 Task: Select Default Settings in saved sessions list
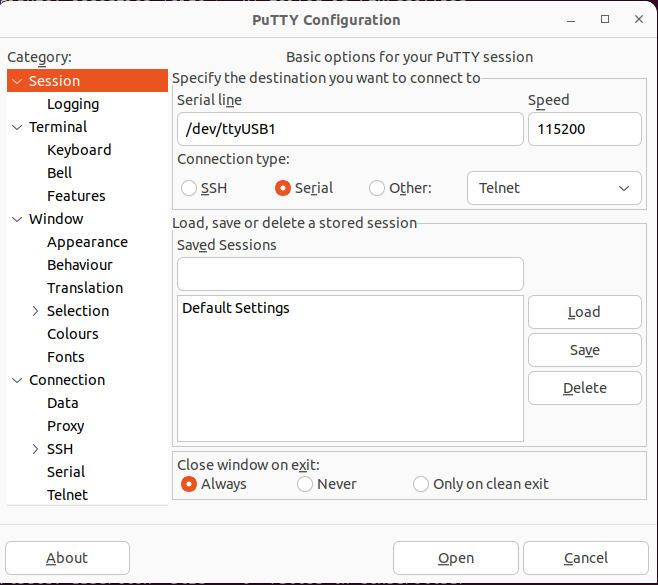(236, 308)
